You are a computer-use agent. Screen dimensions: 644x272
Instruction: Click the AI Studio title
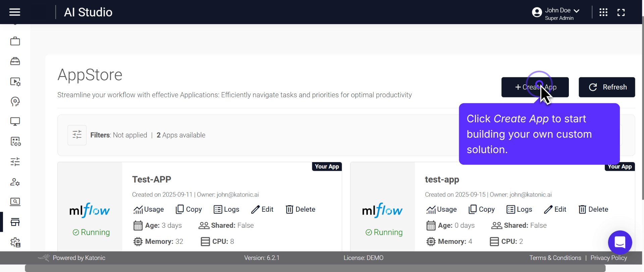tap(88, 12)
